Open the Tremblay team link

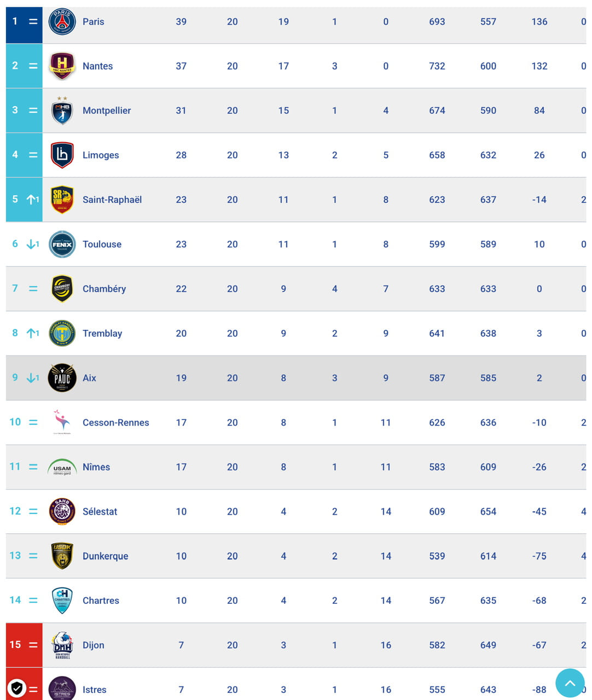pos(102,334)
